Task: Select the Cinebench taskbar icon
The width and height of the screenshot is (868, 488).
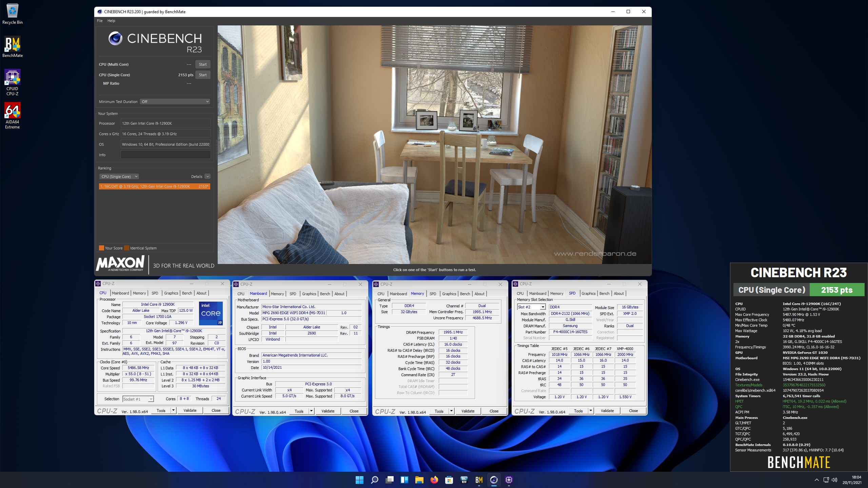Action: click(x=494, y=480)
